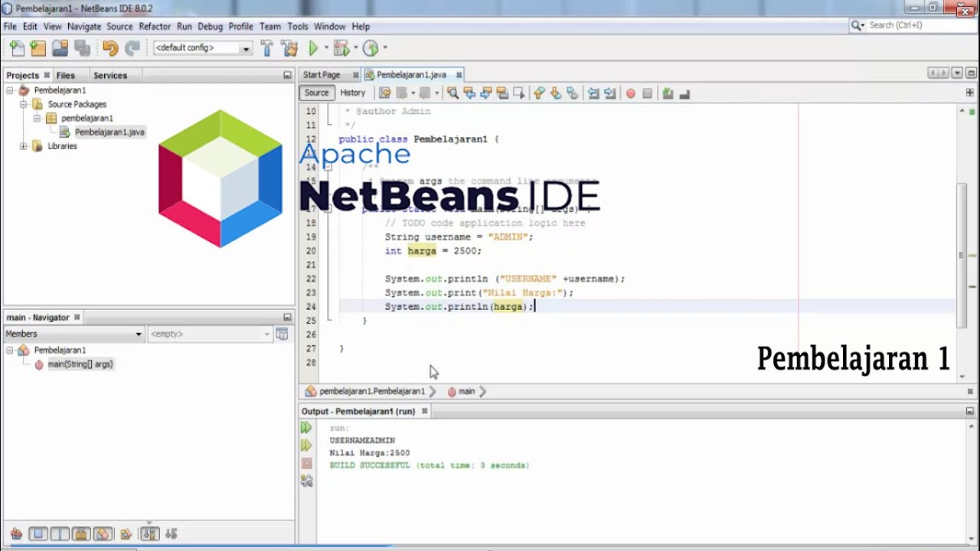Switch to the Services tab

click(x=110, y=75)
